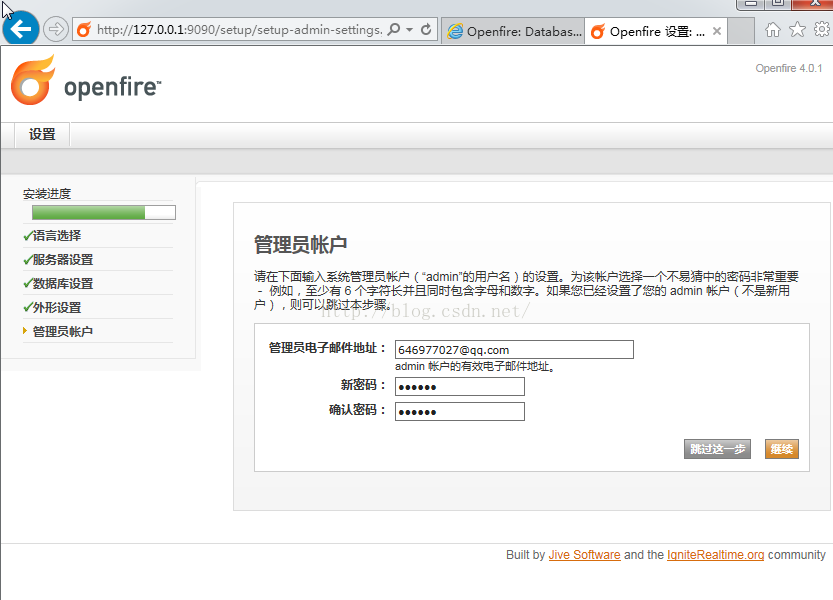
Task: Click the 管理员电子邮件地址 input field
Action: click(514, 350)
